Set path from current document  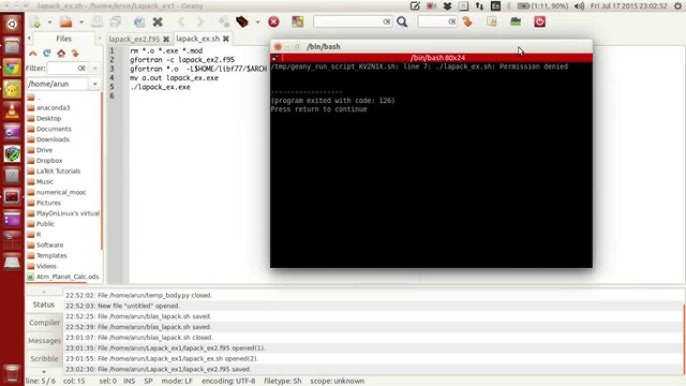tap(75, 53)
